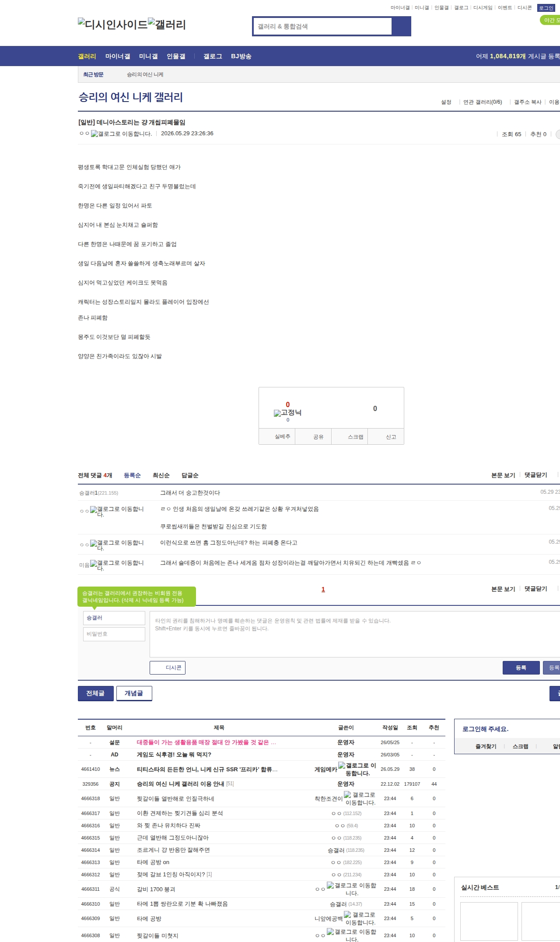Open 착한조견이's 갤로그 icon

pos(360,798)
